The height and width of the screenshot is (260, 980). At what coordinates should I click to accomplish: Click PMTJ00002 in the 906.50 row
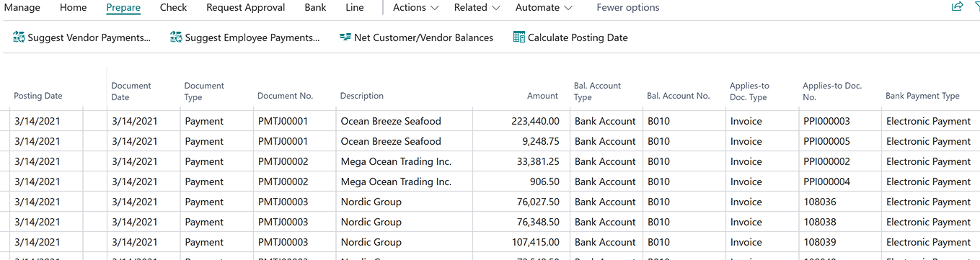point(283,181)
